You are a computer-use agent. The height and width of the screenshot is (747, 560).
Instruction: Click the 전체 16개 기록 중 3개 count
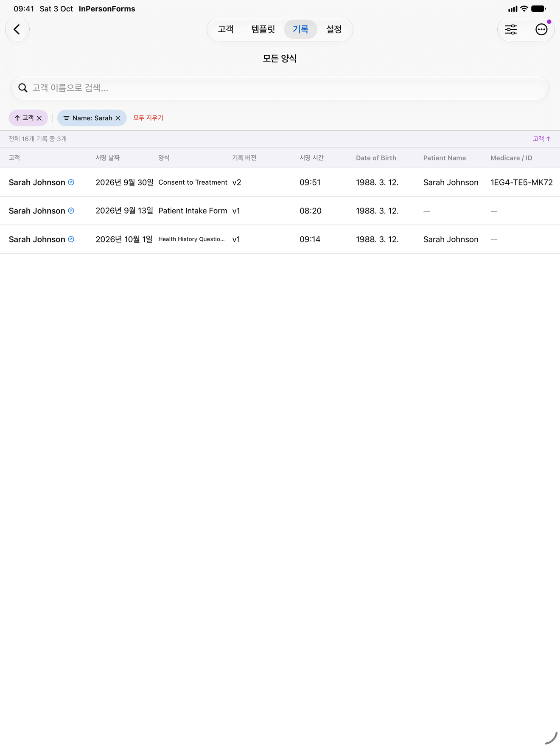[x=38, y=139]
